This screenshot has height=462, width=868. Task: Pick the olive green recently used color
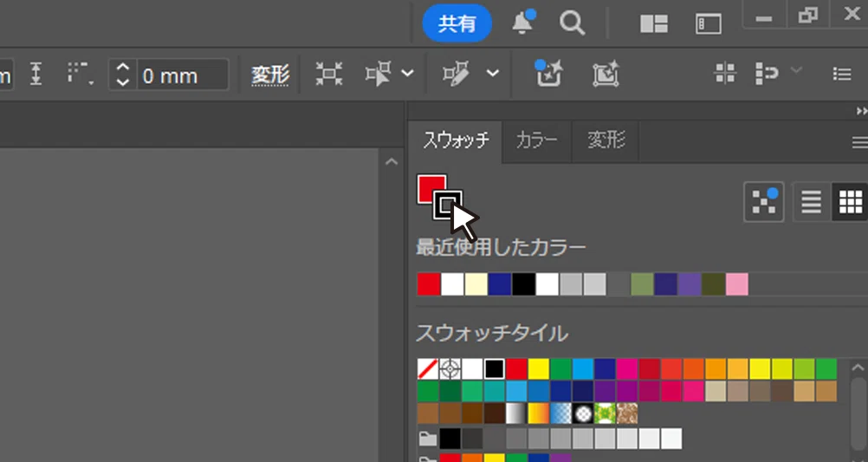(642, 284)
